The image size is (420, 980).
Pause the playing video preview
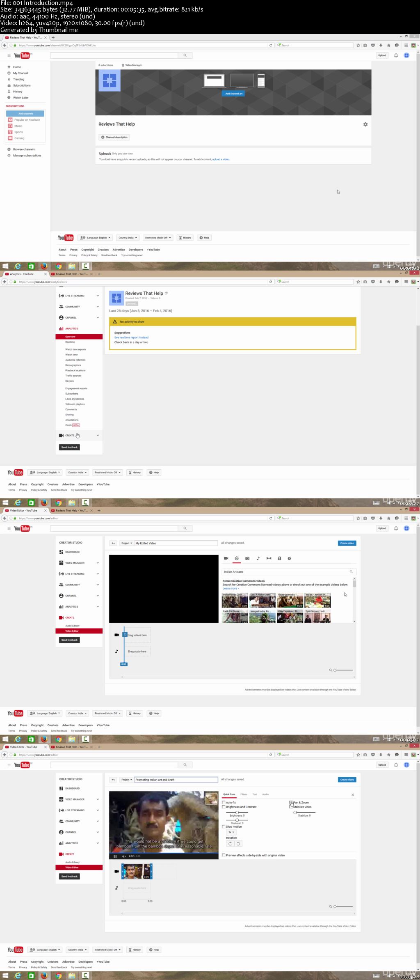pyautogui.click(x=115, y=856)
